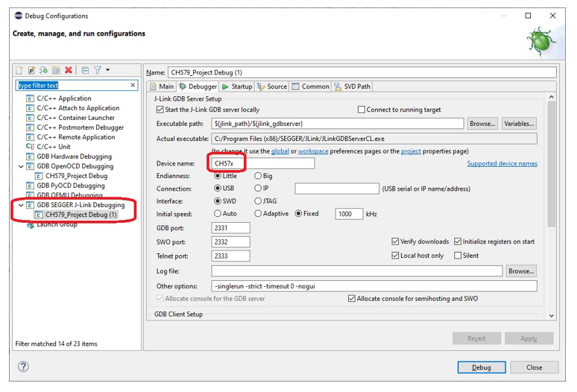Toggle Start the J-Link GDB server locally
Image resolution: width=577 pixels, height=392 pixels.
tap(160, 110)
